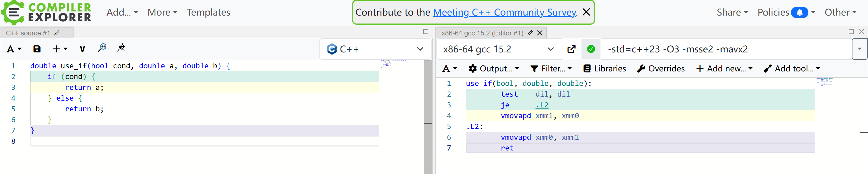Open compiler pop-out external link icon
868x174 pixels.
pyautogui.click(x=571, y=49)
